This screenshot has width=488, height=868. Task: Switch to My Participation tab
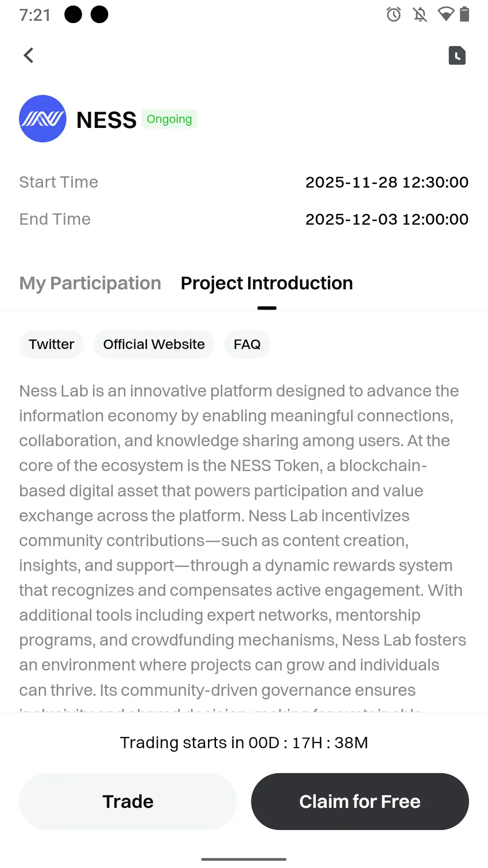[90, 283]
